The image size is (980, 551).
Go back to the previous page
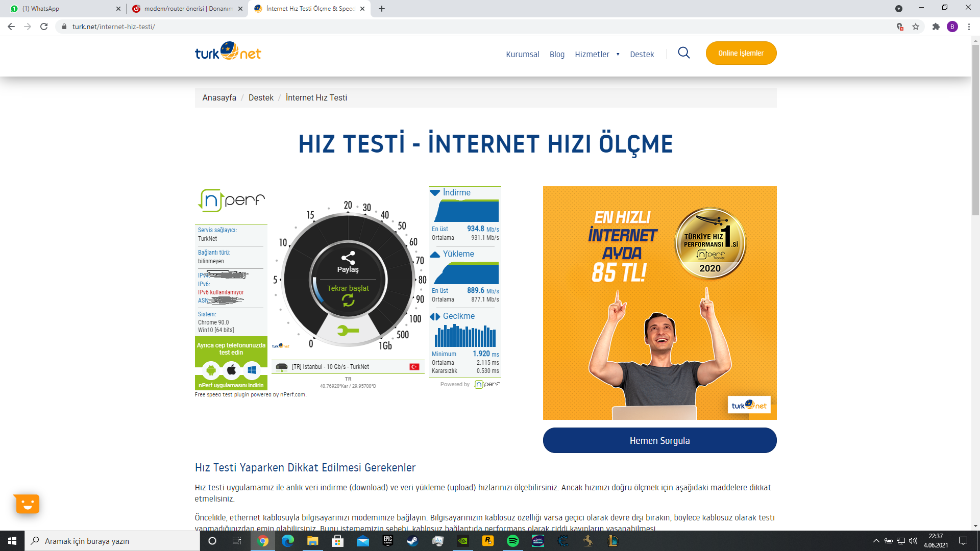(11, 27)
